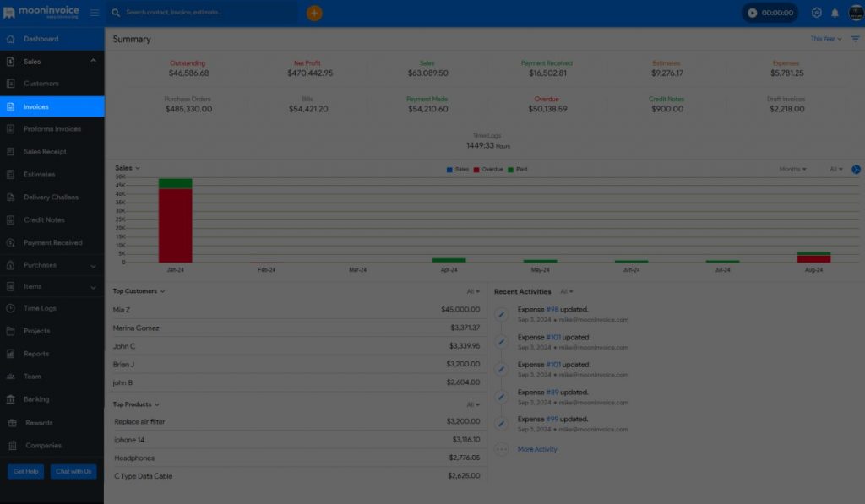
Task: Collapse the Sales sidebar section
Action: [93, 61]
